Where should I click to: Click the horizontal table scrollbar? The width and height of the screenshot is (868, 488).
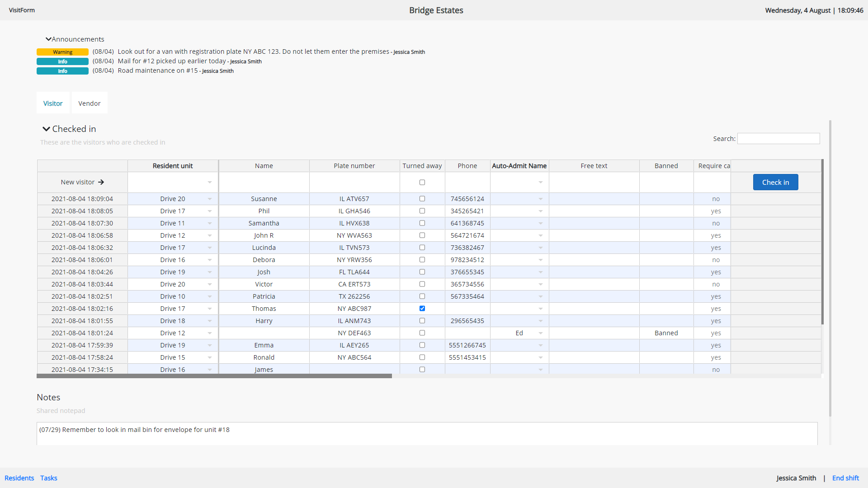214,376
